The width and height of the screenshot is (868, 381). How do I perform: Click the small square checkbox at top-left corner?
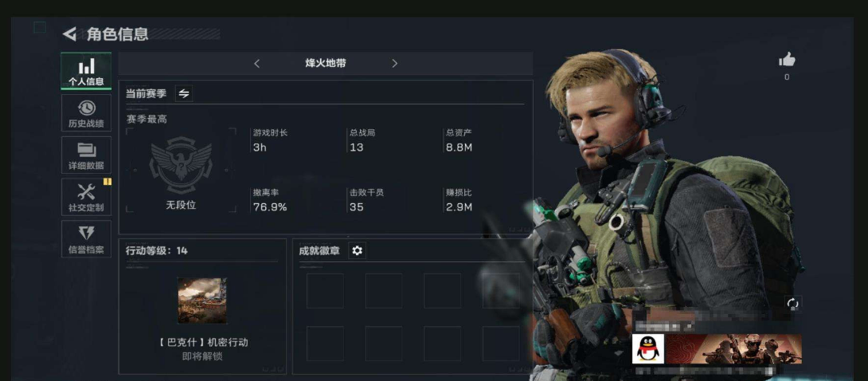pyautogui.click(x=39, y=27)
